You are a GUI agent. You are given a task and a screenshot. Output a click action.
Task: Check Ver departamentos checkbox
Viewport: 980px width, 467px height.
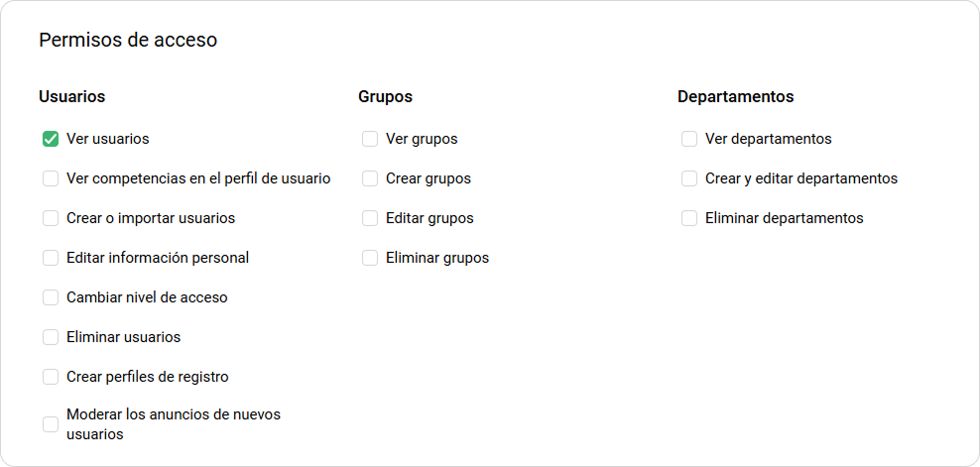click(x=689, y=139)
